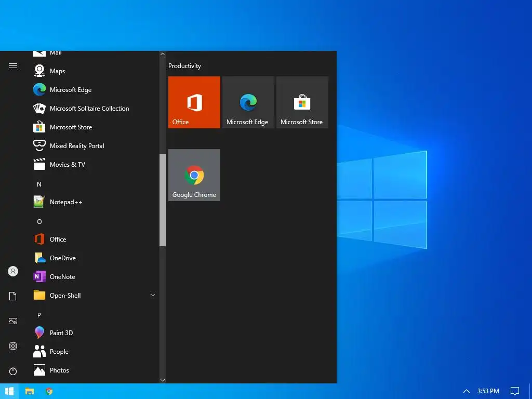Click the Show desktop sliver on taskbar
This screenshot has height=399, width=532.
[530, 391]
